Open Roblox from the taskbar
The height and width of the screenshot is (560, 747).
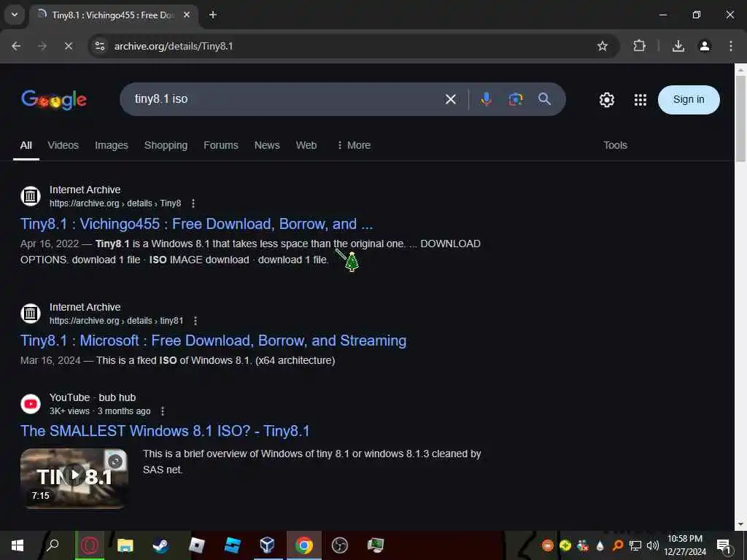196,545
